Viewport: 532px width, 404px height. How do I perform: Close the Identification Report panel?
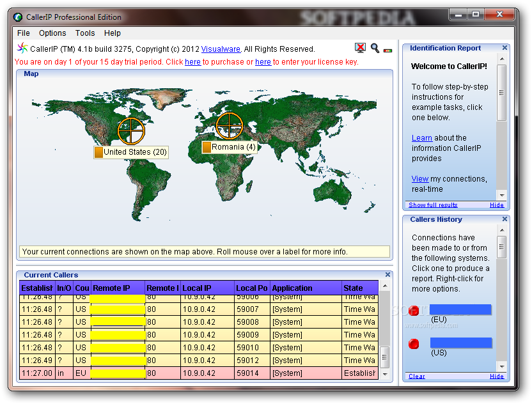point(505,48)
